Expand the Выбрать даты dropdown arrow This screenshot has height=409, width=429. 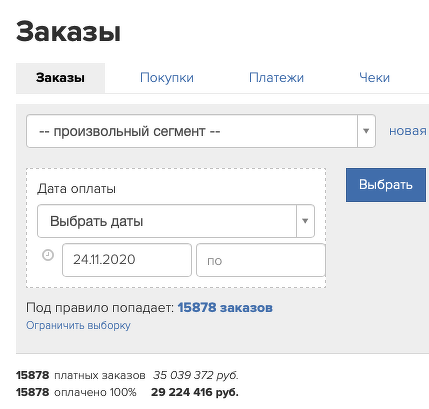(x=305, y=221)
